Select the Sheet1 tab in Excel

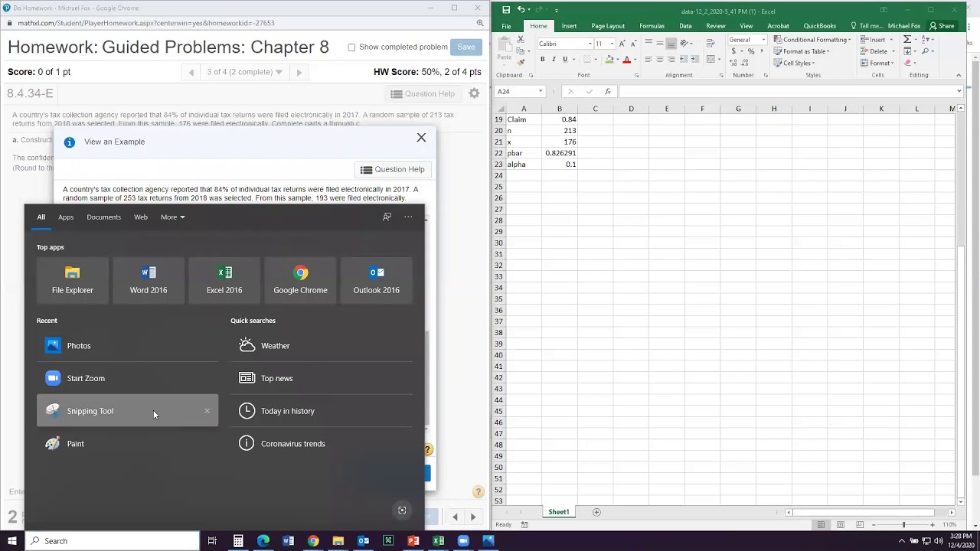[x=559, y=512]
